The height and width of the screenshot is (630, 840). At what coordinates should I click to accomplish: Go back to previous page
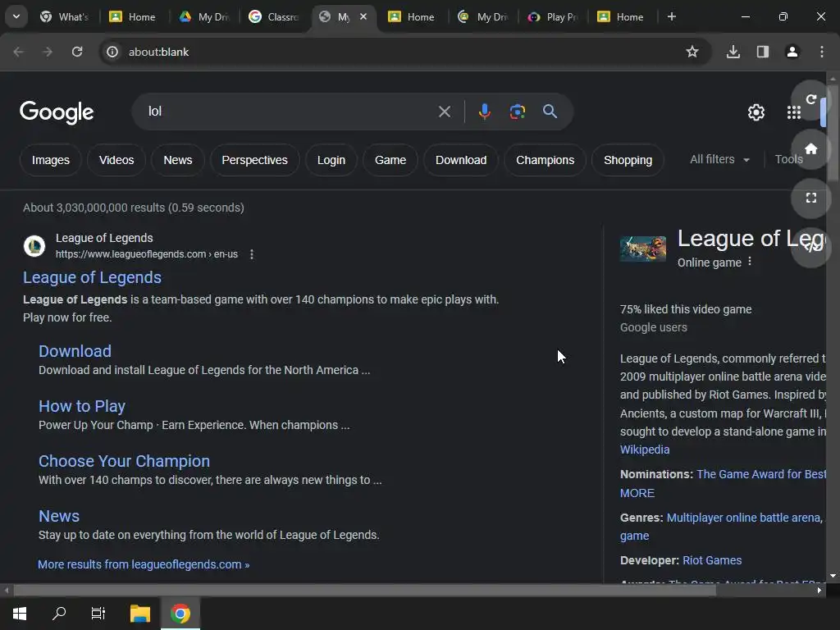[x=18, y=52]
